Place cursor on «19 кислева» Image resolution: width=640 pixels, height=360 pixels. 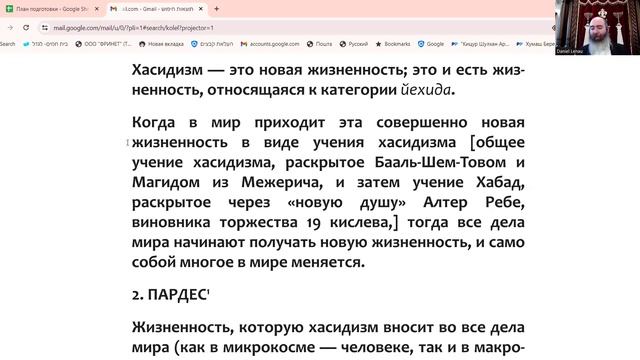(349, 222)
